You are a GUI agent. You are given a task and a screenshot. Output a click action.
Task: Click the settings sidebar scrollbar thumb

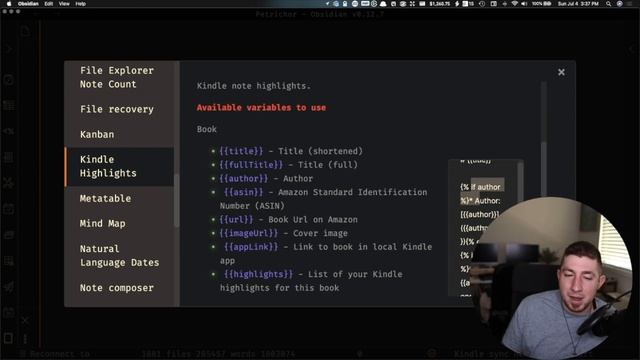[176, 200]
